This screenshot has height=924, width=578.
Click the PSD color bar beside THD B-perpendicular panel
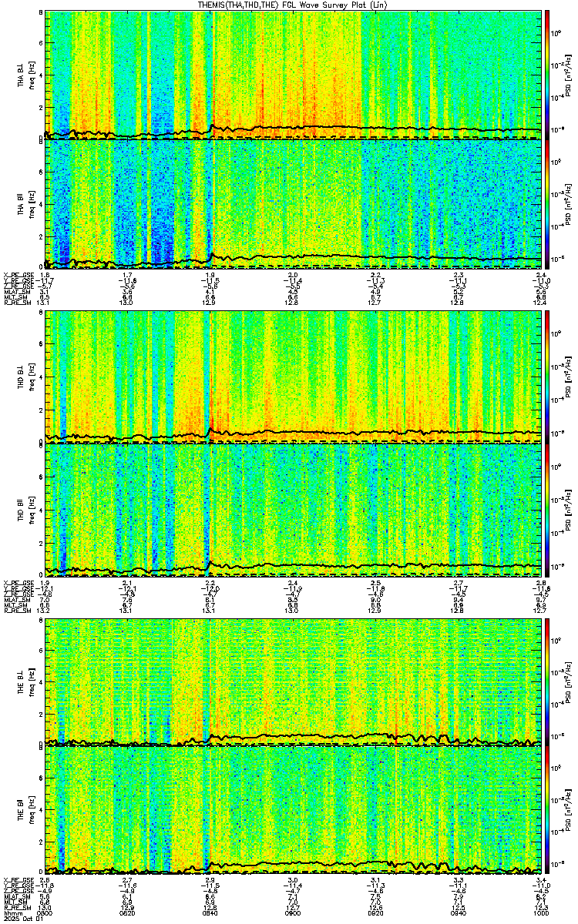pyautogui.click(x=548, y=377)
